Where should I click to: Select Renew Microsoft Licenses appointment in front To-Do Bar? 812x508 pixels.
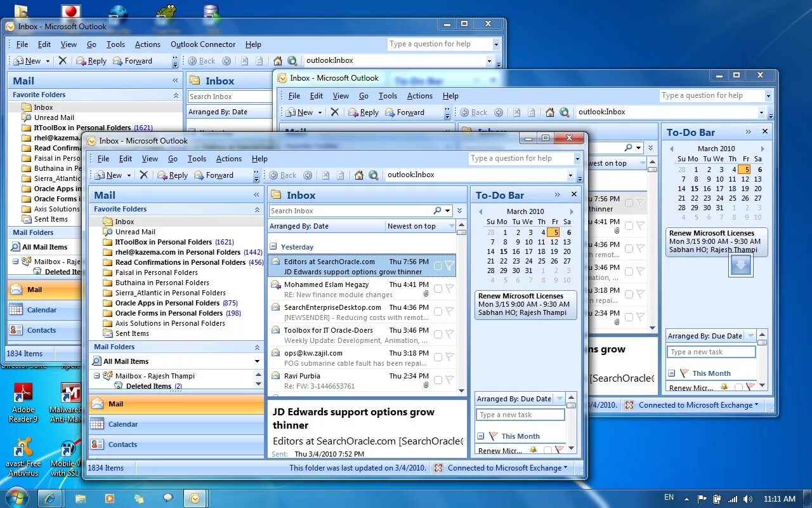[x=526, y=304]
